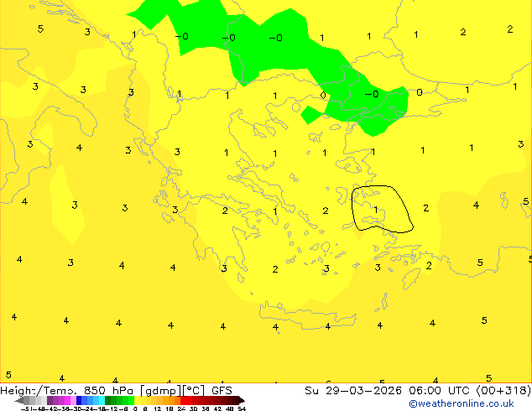This screenshot has height=411, width=532.
Task: Click the yellow swatch in the temperature legend
Action: click(137, 400)
